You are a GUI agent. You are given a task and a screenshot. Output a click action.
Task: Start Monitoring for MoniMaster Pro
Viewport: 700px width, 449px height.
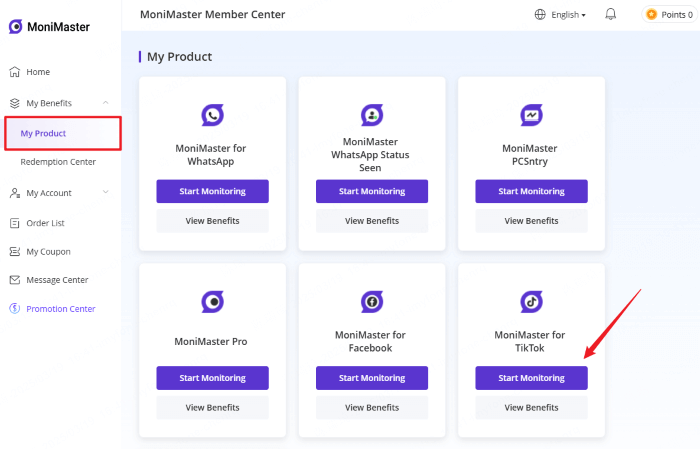pos(212,378)
